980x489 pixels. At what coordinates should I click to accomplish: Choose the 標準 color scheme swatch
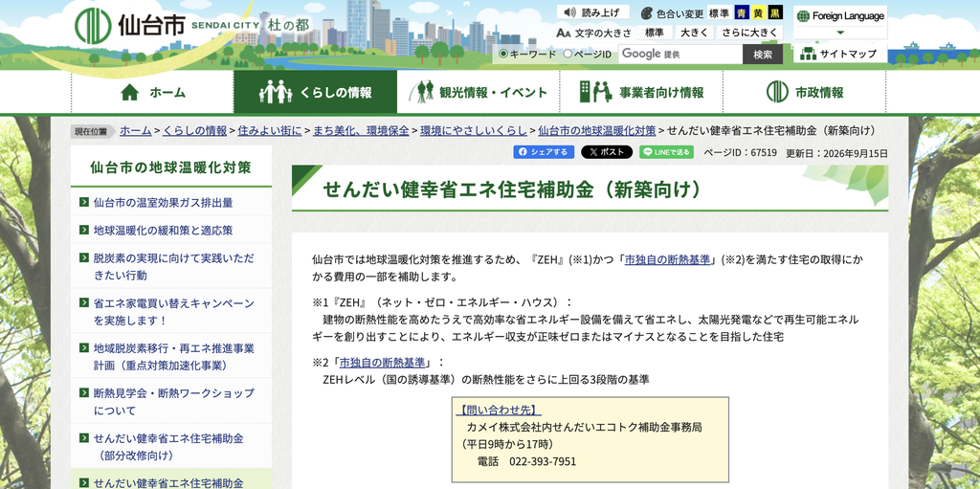click(719, 13)
